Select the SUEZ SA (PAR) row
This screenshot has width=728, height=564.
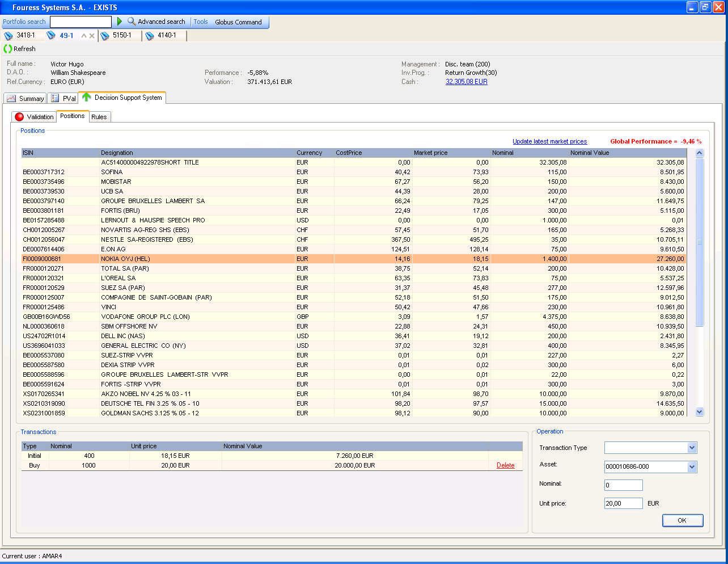pyautogui.click(x=354, y=288)
